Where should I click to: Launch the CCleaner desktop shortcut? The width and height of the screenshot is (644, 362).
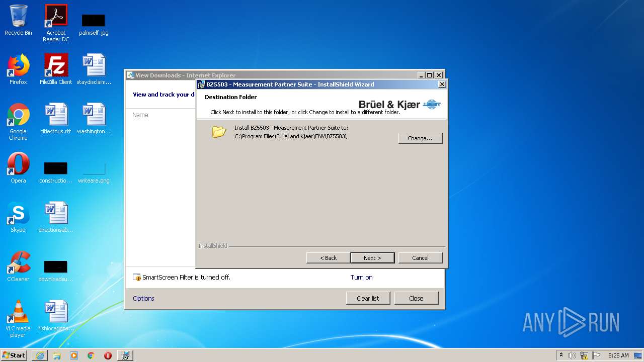point(18,266)
